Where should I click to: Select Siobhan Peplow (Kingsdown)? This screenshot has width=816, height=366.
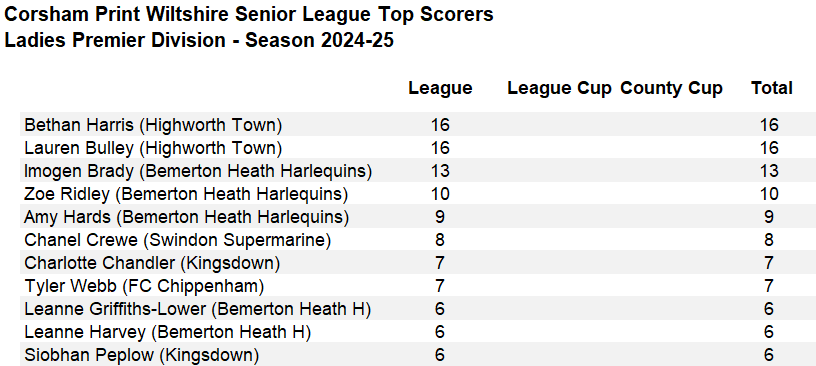point(142,355)
